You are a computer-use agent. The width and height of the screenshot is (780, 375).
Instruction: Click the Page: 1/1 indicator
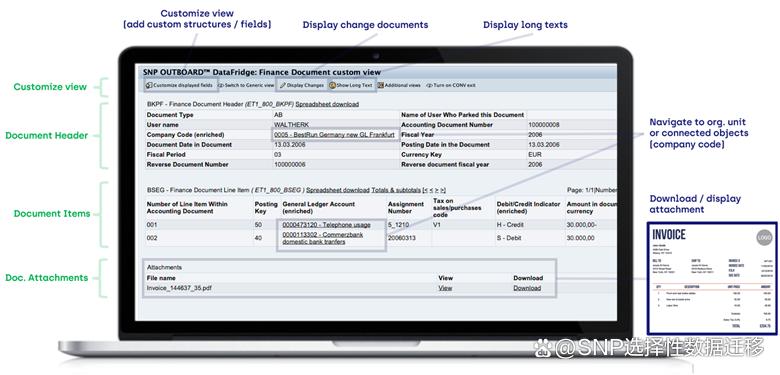click(x=580, y=190)
